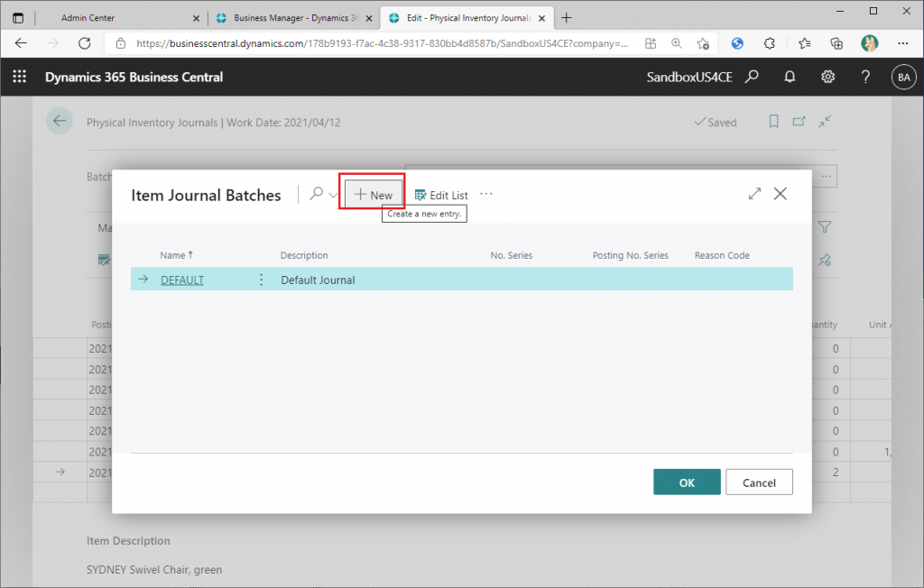View notifications bell

[790, 77]
